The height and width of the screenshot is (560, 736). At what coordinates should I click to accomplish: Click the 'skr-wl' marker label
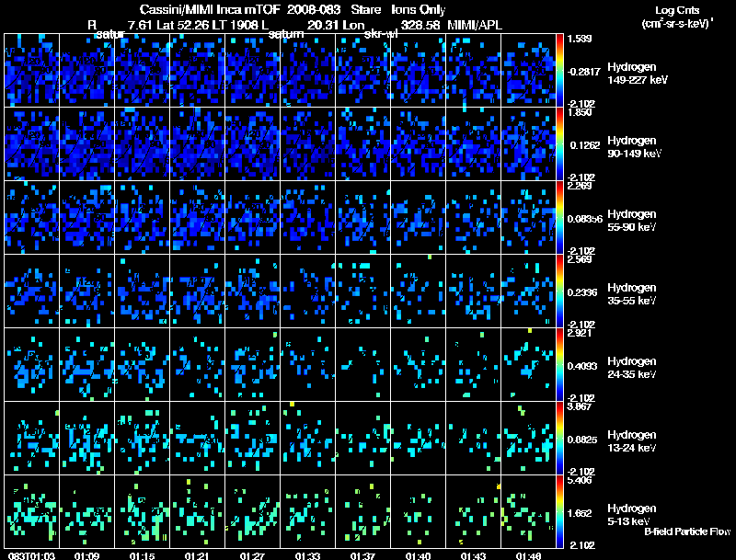[381, 34]
